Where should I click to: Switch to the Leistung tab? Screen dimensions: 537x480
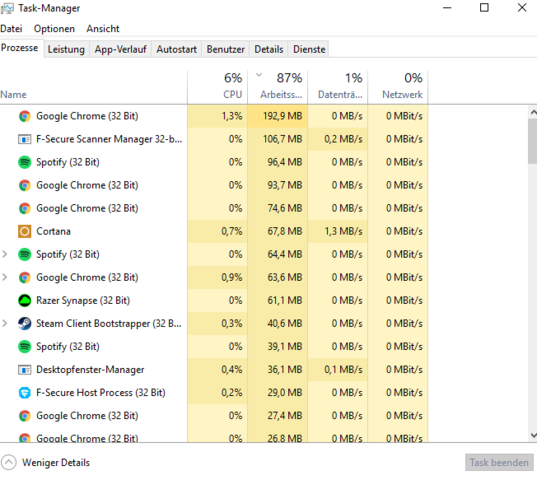tap(66, 49)
